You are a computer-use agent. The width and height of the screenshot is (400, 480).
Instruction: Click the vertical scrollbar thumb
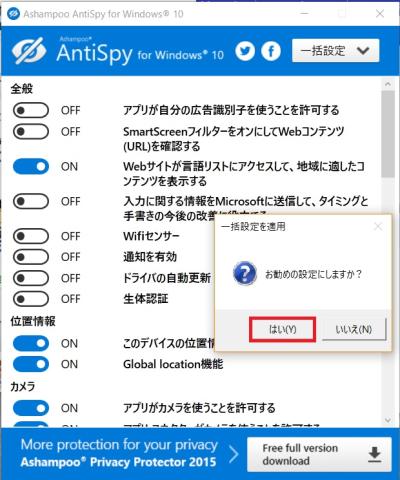coord(388,134)
